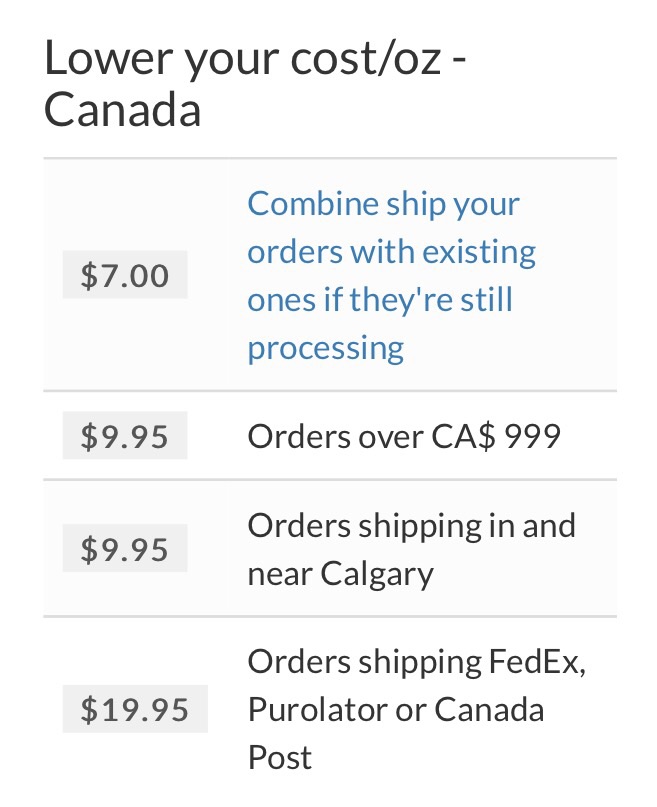The image size is (657, 807).
Task: Click the word Canada in the heading
Action: (122, 110)
